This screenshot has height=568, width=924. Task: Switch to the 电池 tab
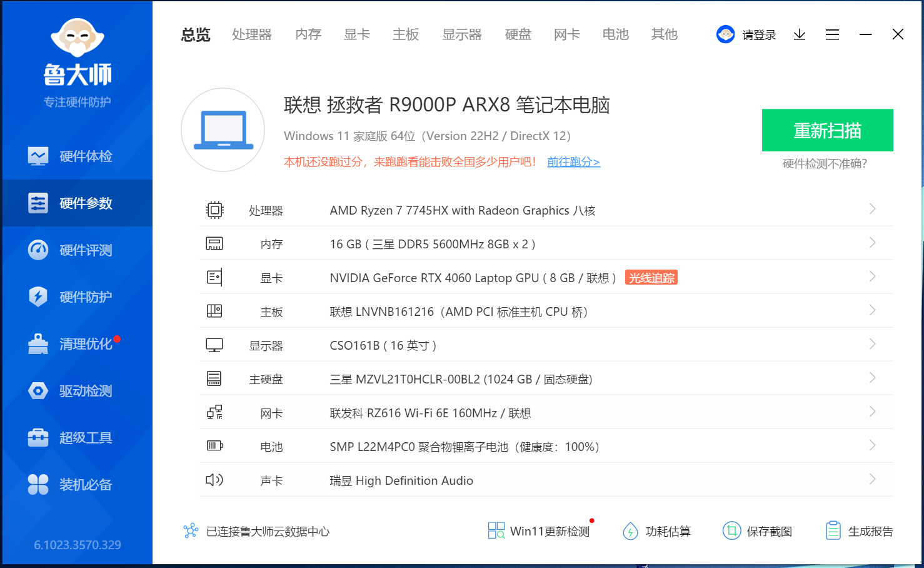616,34
